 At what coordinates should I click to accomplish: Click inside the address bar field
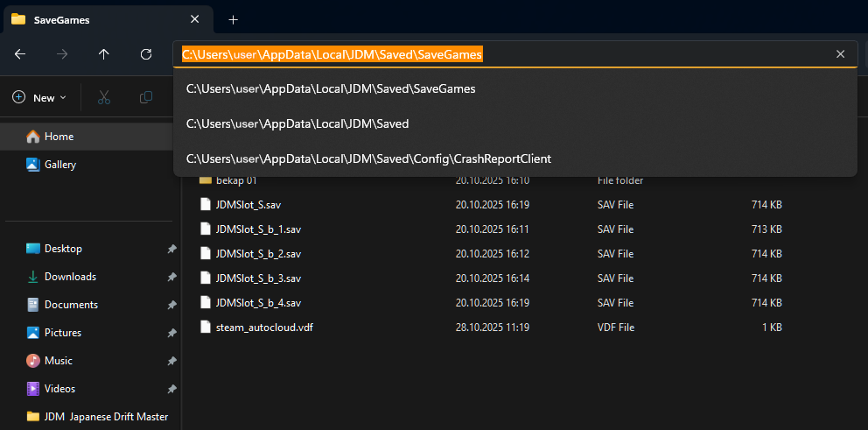pyautogui.click(x=656, y=54)
